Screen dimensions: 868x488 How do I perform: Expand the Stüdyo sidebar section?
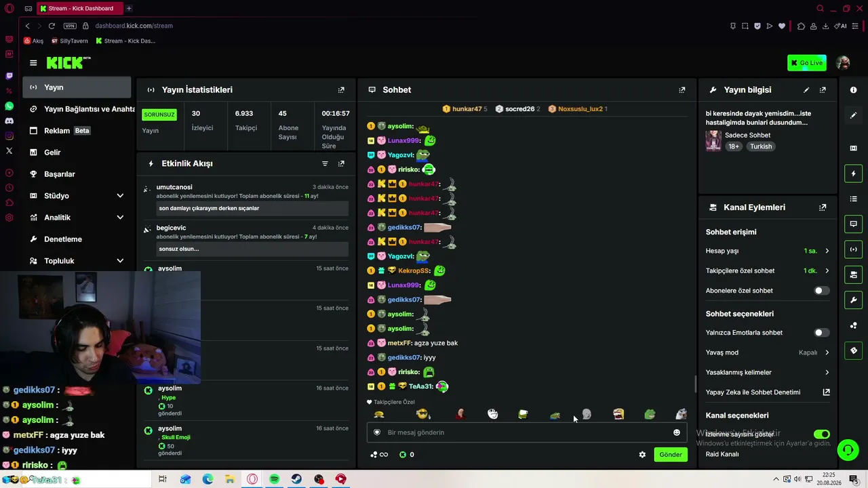(x=120, y=196)
